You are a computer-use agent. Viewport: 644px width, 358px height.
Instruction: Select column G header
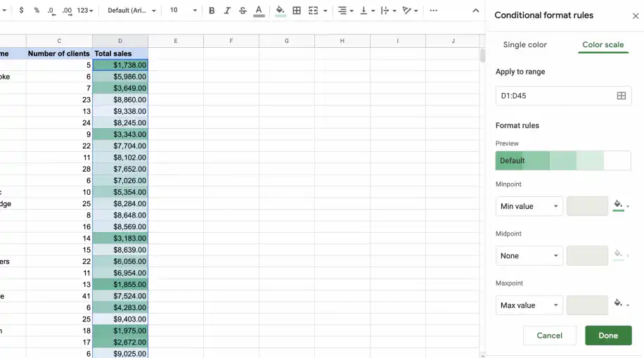[x=287, y=41]
